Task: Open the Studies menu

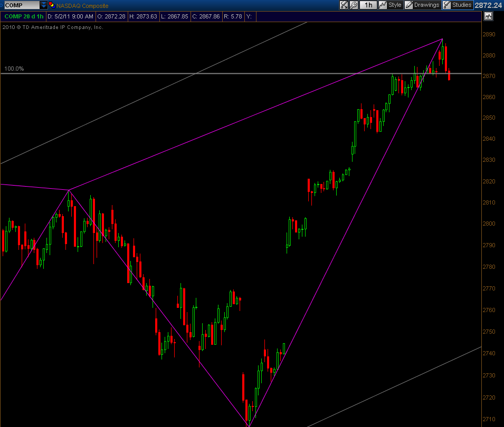Action: tap(462, 5)
